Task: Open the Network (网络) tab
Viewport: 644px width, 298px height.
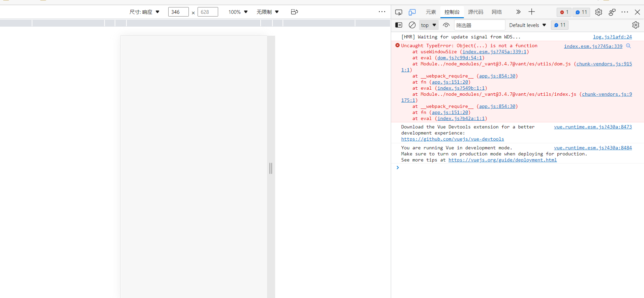Action: click(x=497, y=12)
